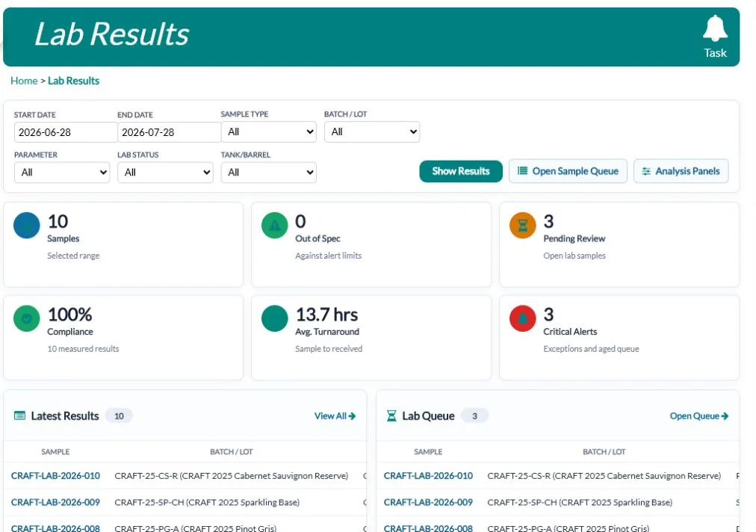Viewport: 756px width, 532px height.
Task: Click the End Date input field
Action: coord(170,132)
